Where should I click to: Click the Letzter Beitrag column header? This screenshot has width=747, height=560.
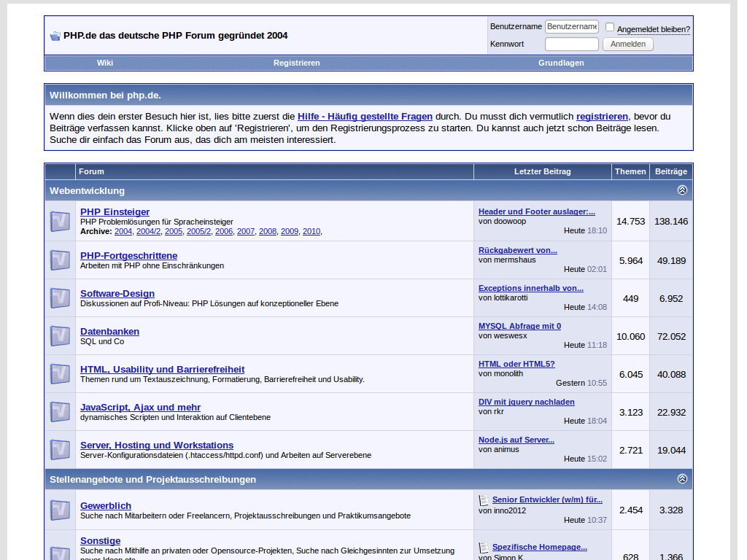click(542, 171)
